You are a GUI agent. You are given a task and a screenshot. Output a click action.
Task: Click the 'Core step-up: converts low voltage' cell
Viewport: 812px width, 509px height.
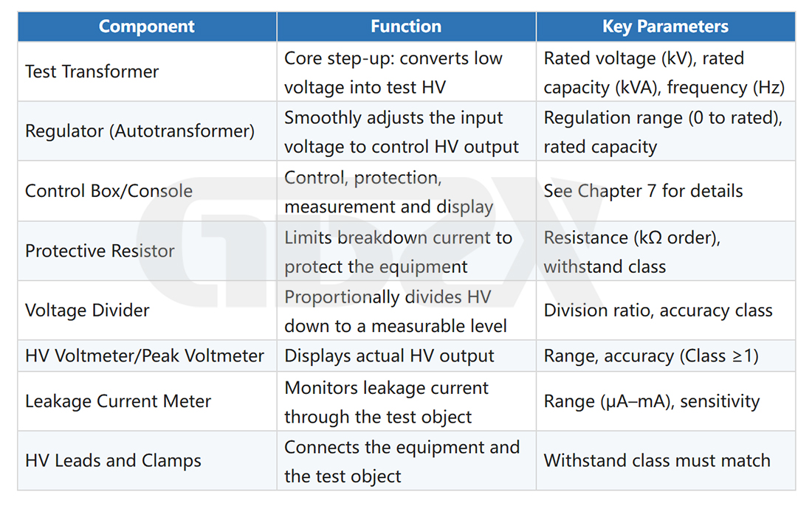point(407,72)
